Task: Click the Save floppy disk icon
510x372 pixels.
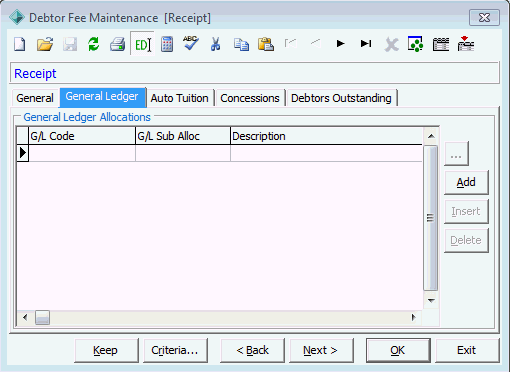Action: click(70, 44)
